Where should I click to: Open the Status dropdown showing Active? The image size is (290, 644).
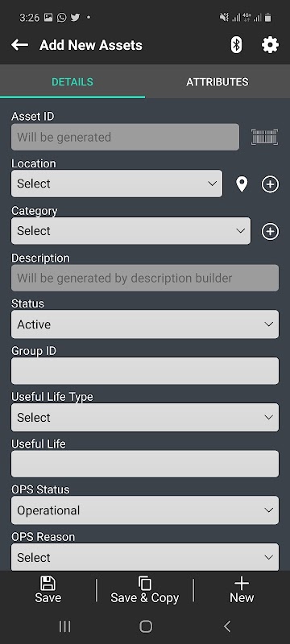pos(144,324)
